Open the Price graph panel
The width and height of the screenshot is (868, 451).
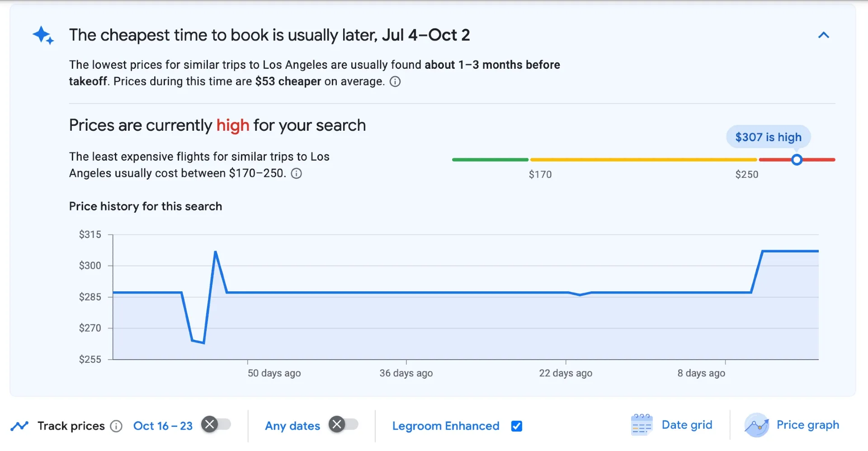pos(808,425)
